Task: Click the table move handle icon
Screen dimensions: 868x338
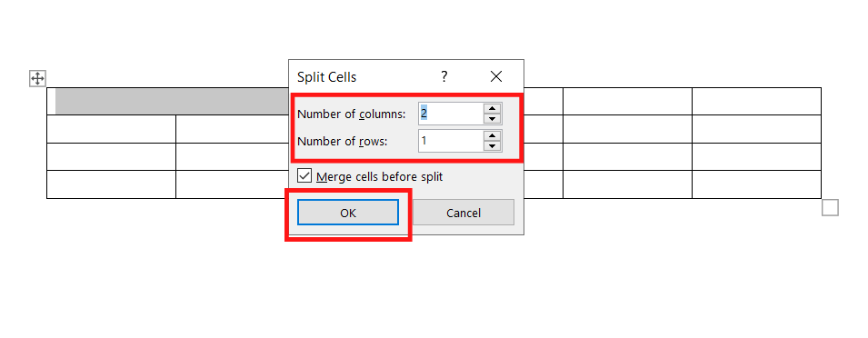Action: 37,78
